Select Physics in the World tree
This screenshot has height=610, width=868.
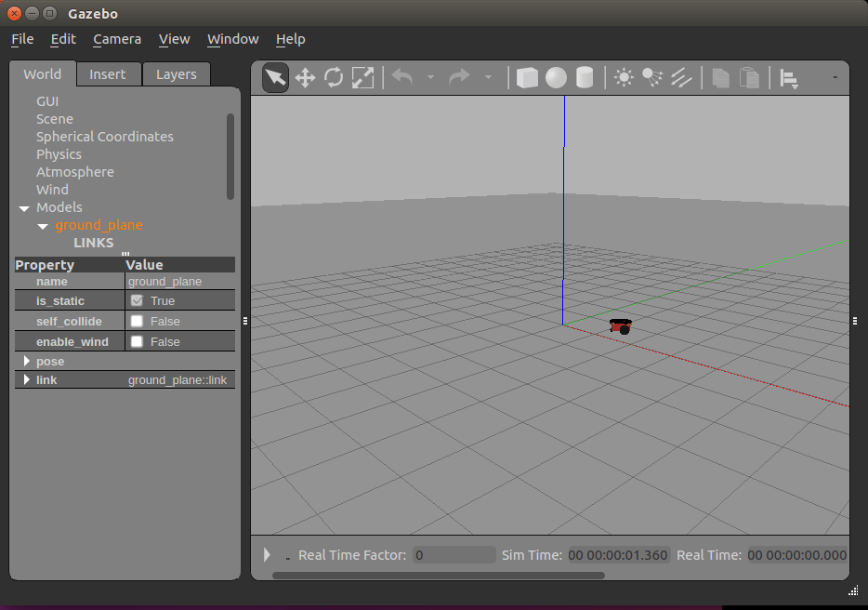pyautogui.click(x=59, y=154)
